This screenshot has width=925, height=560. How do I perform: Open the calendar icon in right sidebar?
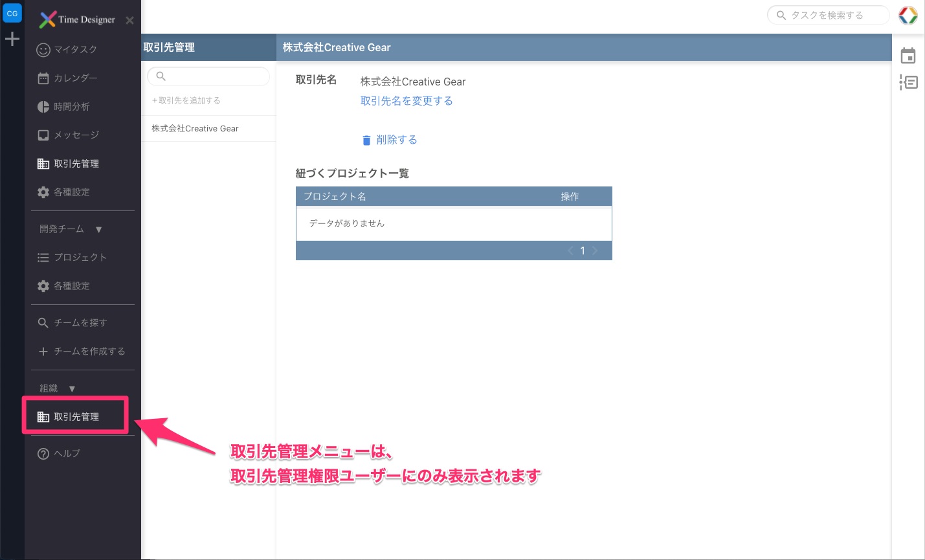tap(908, 56)
